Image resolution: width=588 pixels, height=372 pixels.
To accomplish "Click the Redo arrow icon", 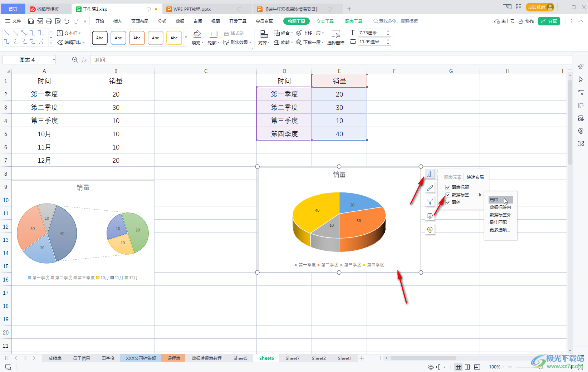I will point(76,21).
